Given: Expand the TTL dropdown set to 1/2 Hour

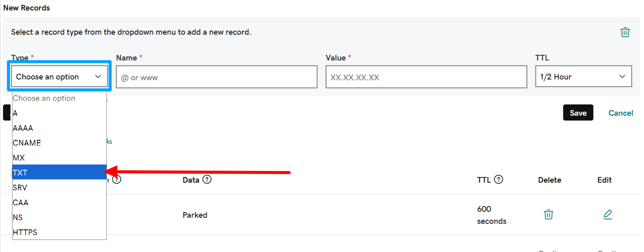Looking at the screenshot, I should point(584,77).
